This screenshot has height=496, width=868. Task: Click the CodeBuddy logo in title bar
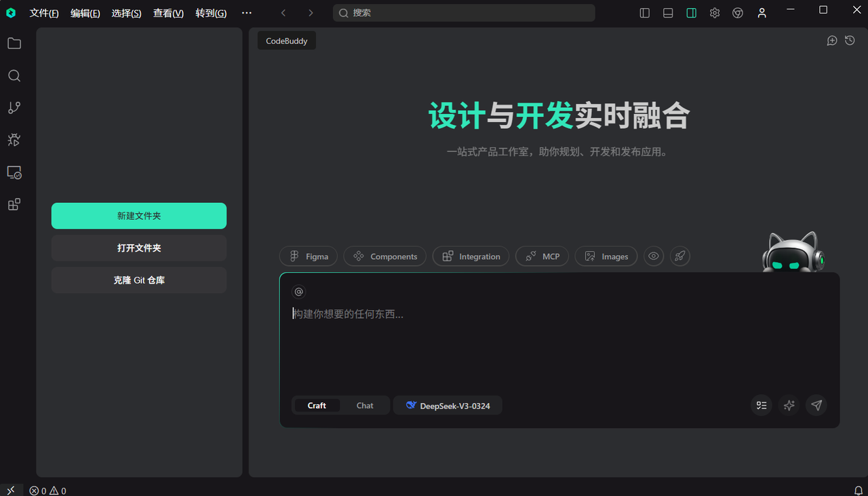(x=11, y=12)
